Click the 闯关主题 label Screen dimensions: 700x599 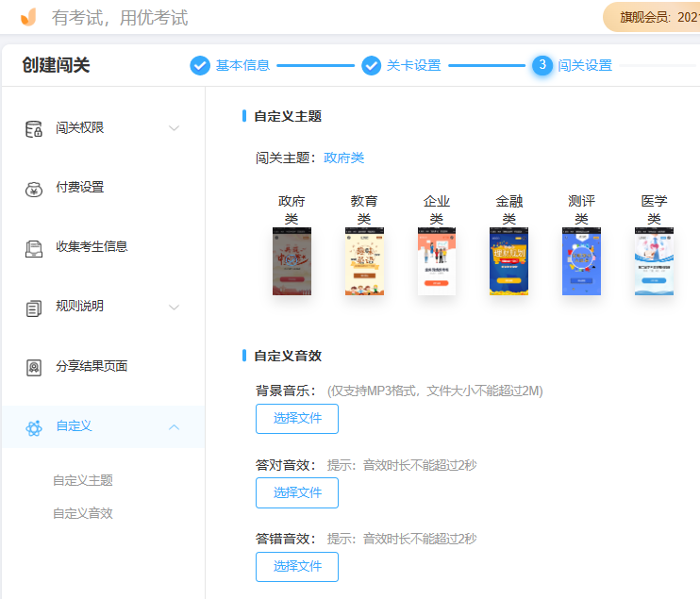click(286, 158)
